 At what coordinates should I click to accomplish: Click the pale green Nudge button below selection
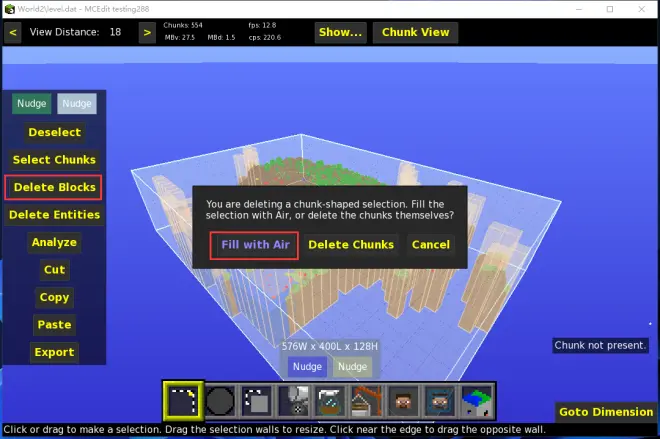[352, 367]
